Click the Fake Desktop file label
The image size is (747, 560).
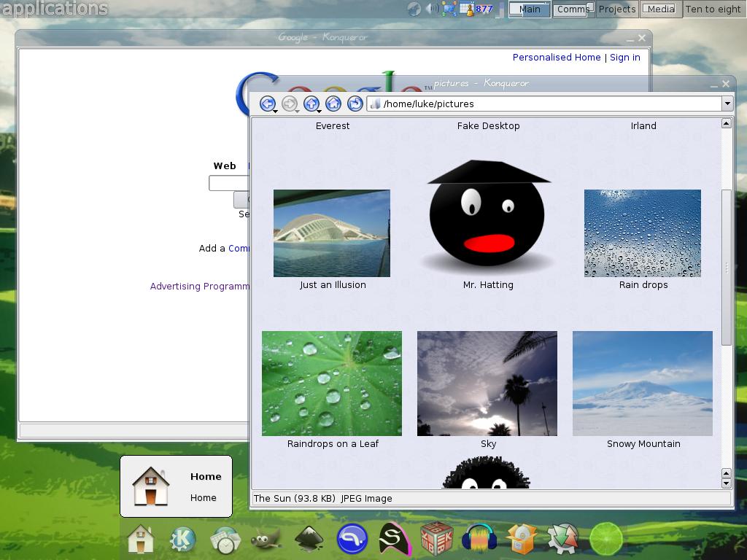(488, 125)
